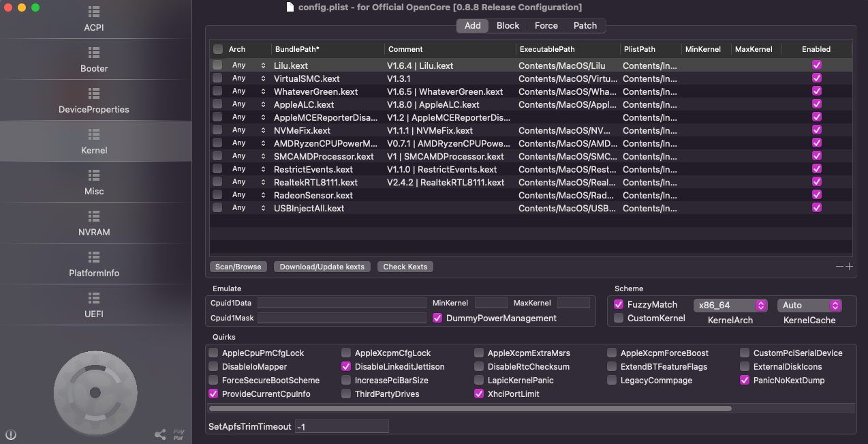Screen dimensions: 868x444
Task: Click Download/Update kexts button
Action: pos(322,267)
